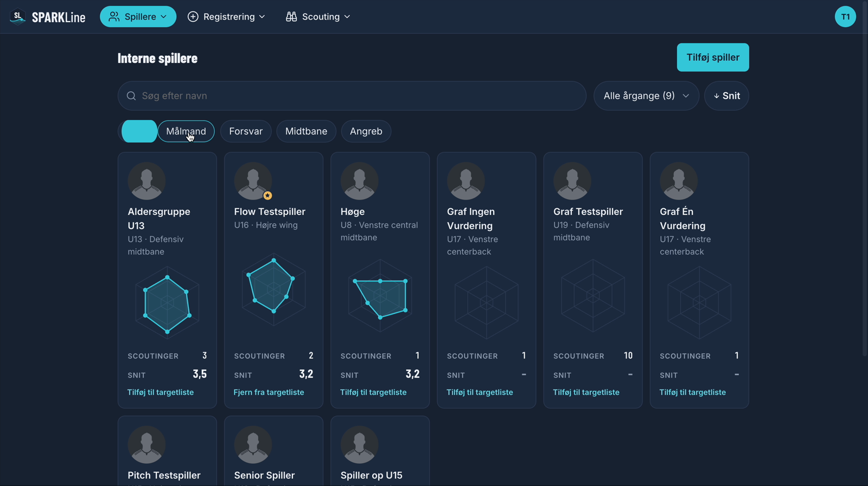
Task: Add Høge to targetliste
Action: coord(373,392)
